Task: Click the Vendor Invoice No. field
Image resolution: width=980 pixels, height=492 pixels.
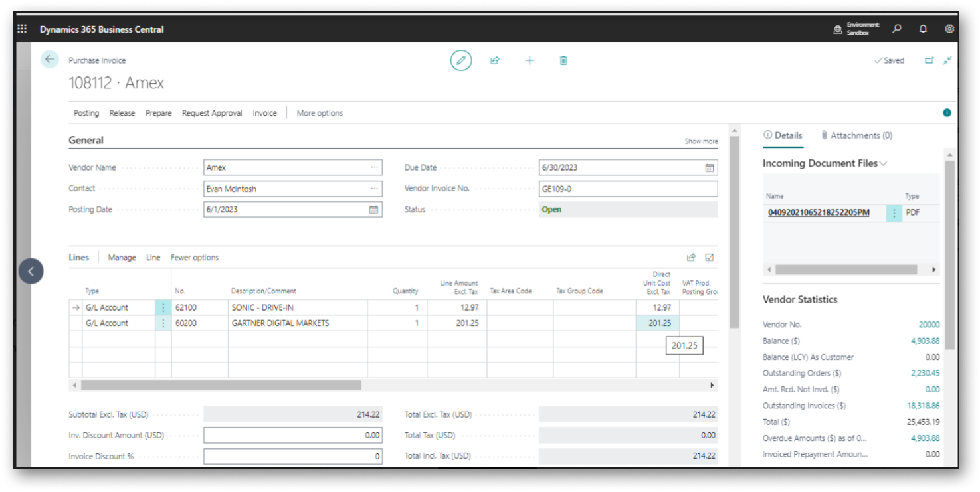Action: click(x=629, y=189)
